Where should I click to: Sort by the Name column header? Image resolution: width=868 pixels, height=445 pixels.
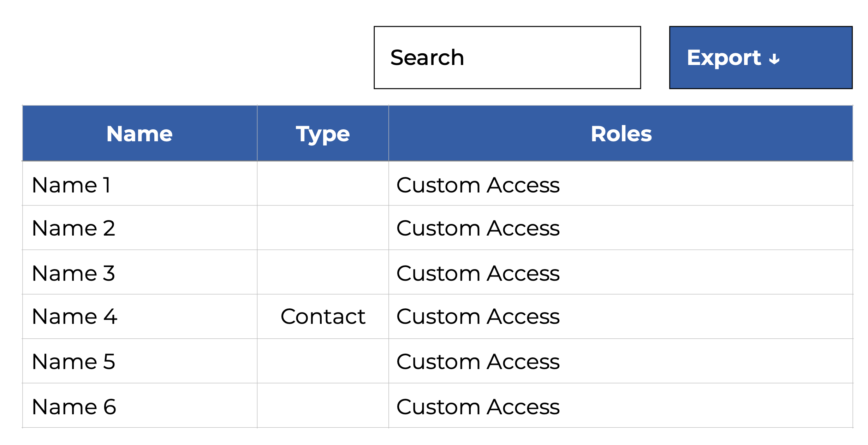(139, 134)
